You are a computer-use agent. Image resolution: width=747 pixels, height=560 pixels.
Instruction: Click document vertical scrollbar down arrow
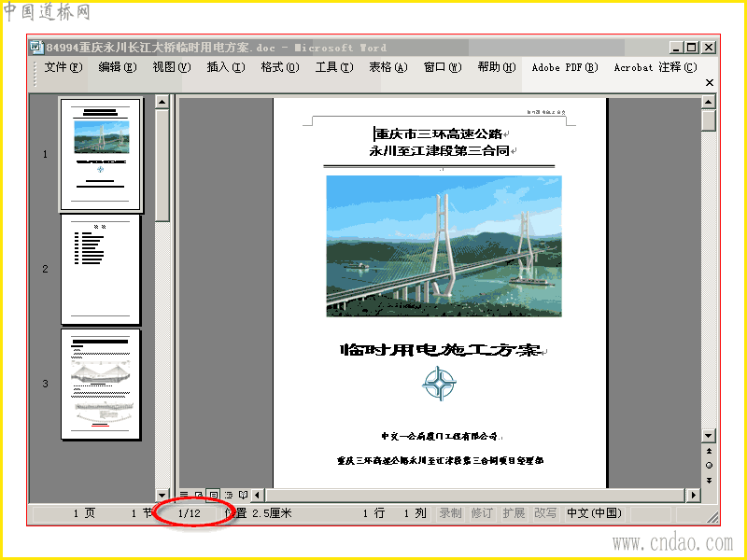tap(709, 435)
